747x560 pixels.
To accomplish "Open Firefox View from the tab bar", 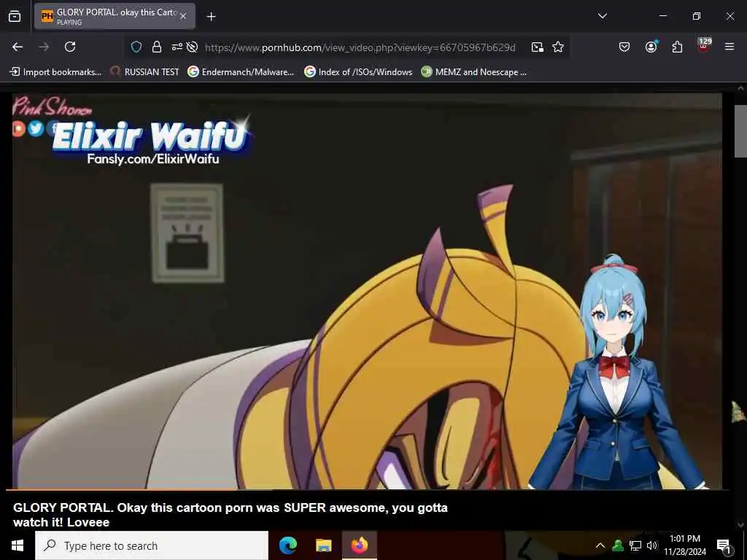I will (x=15, y=16).
